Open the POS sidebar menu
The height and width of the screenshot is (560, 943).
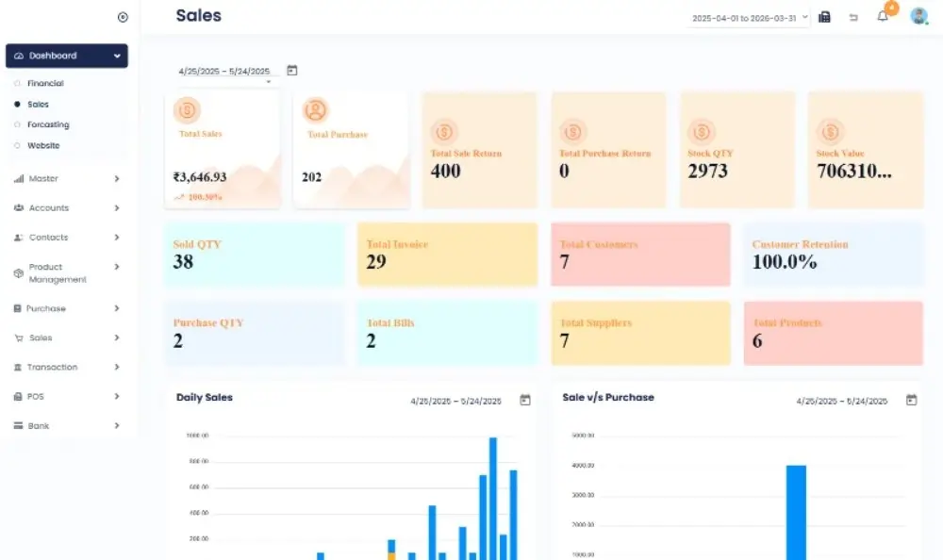click(66, 397)
